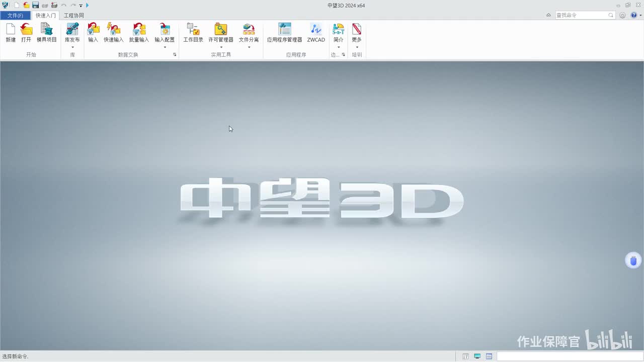Open the help dropdown arrow beside question mark

coord(640,16)
